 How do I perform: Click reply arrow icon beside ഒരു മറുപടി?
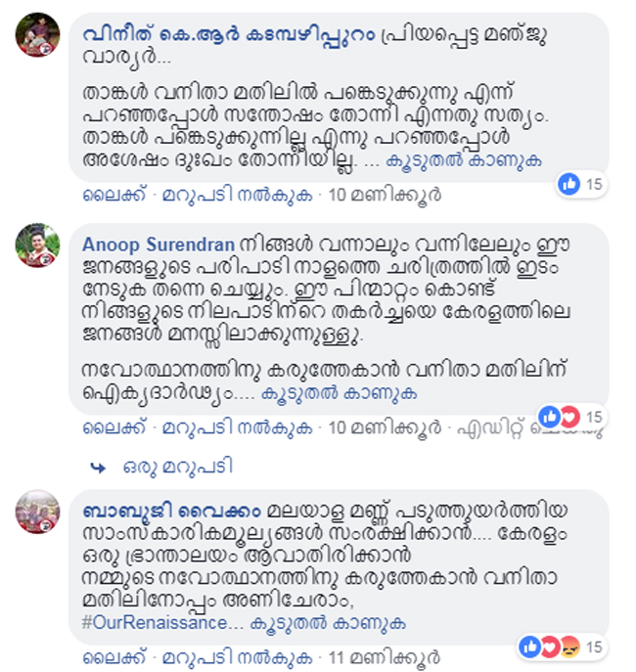[99, 468]
